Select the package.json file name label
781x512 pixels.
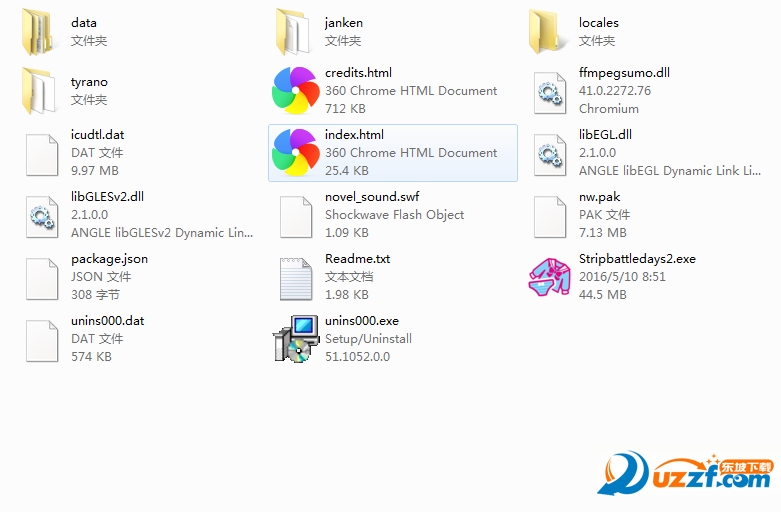109,259
